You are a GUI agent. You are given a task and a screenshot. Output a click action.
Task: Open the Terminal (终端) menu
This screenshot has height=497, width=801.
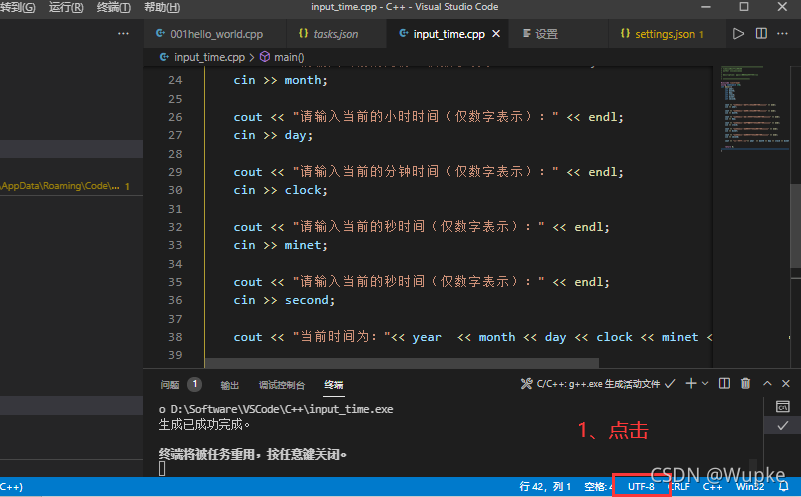[x=113, y=7]
